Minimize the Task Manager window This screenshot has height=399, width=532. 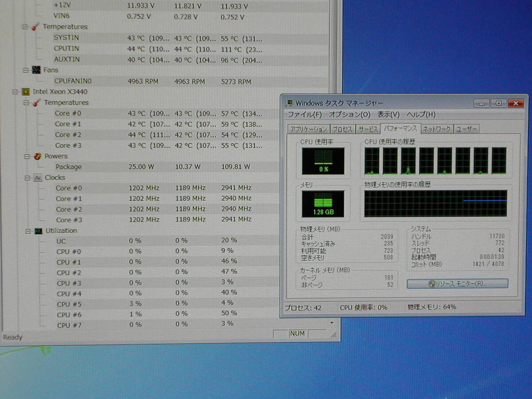pyautogui.click(x=481, y=103)
